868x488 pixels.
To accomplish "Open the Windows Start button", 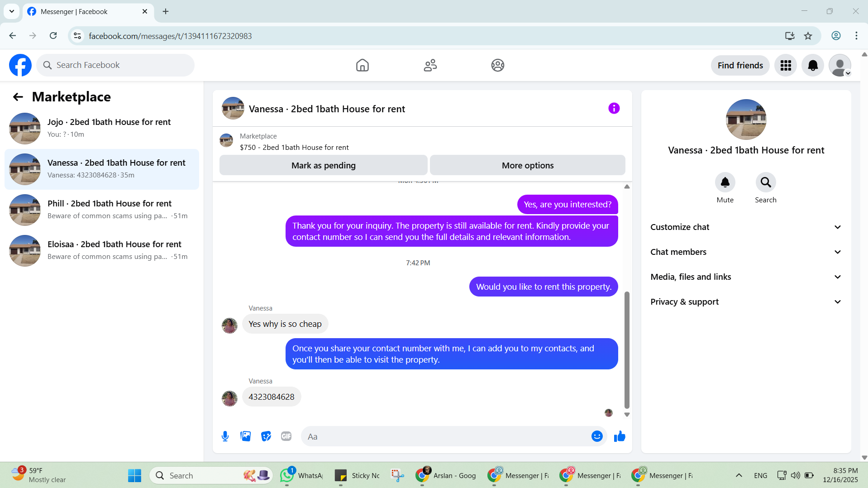I will (x=134, y=475).
